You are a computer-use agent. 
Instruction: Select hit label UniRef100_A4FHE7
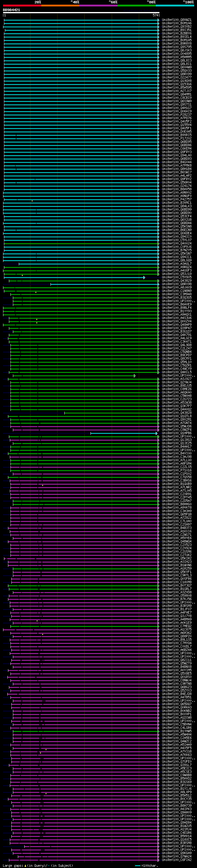[177, 612]
